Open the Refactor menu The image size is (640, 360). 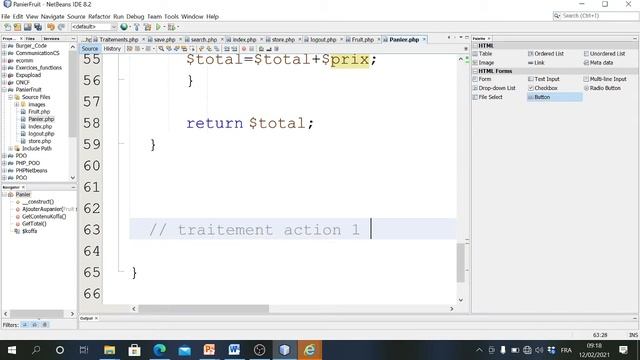(99, 17)
